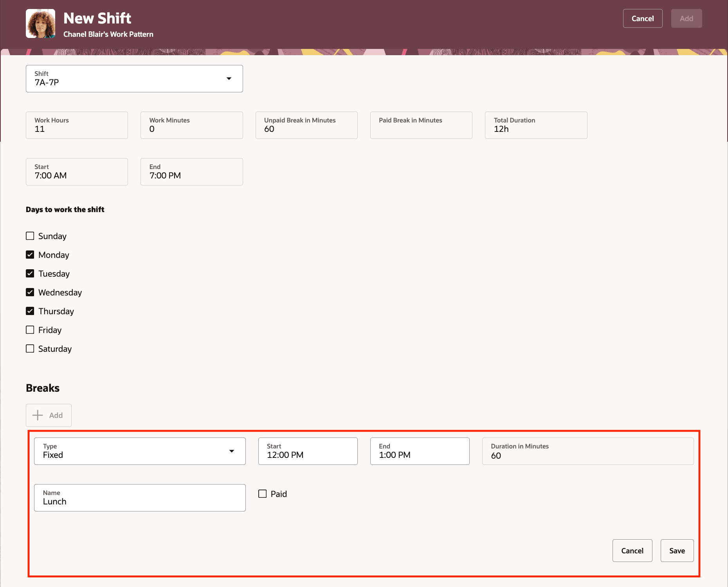Cancel the New Shift creation
Screen dimensions: 728x587
point(642,18)
